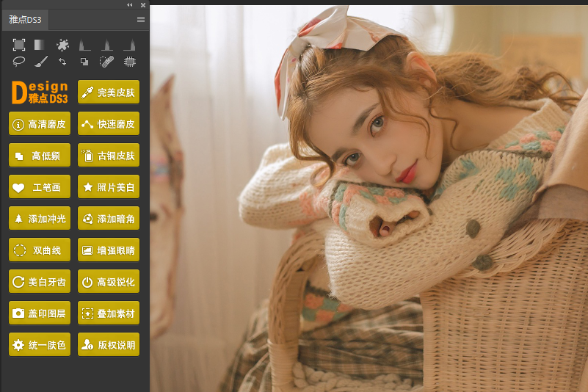Image resolution: width=588 pixels, height=392 pixels.
Task: Click the 快速磨皮 button
Action: 109,123
